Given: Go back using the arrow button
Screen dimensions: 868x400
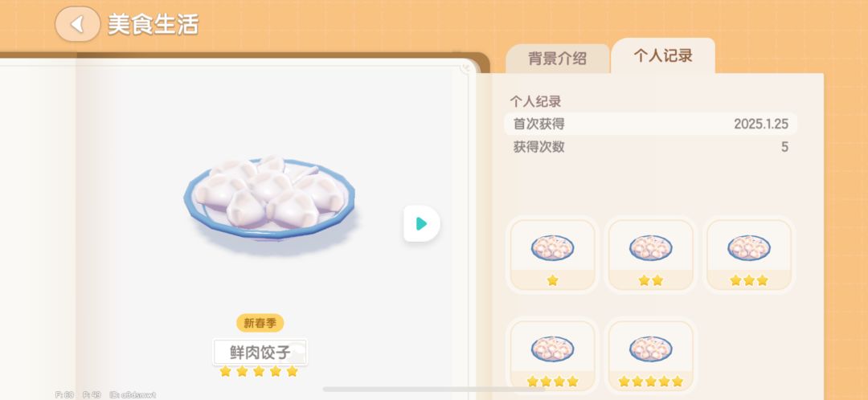Looking at the screenshot, I should tap(77, 24).
